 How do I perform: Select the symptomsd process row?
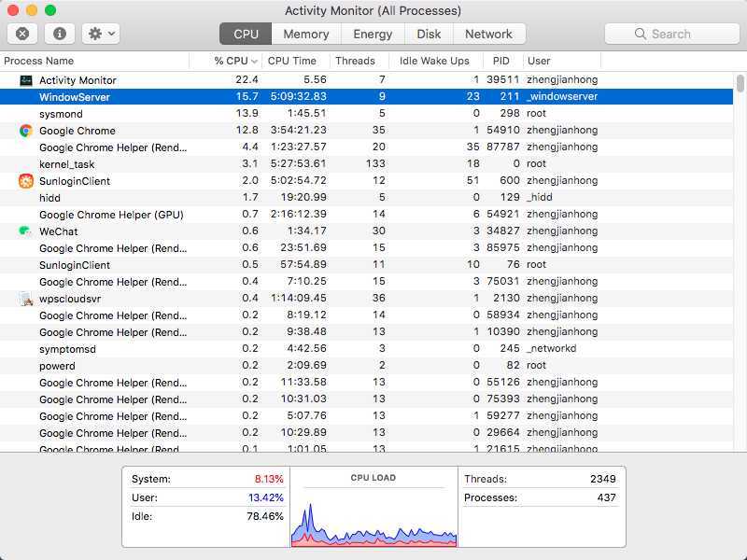tap(366, 348)
